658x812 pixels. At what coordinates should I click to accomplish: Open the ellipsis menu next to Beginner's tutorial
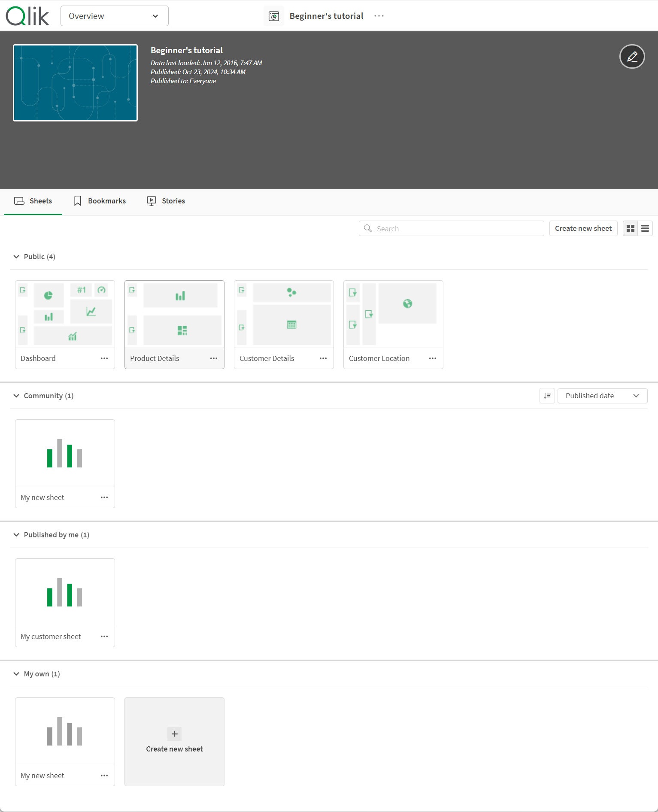click(x=379, y=16)
